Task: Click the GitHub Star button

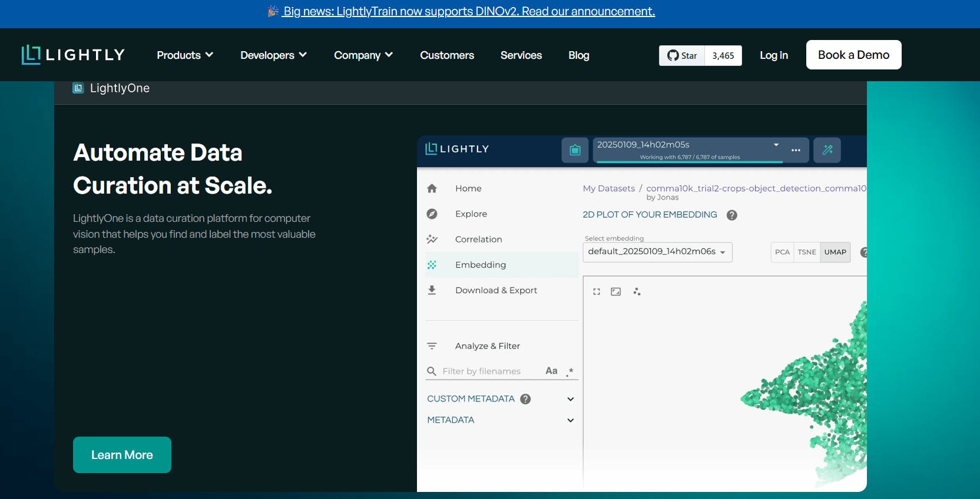Action: [682, 55]
